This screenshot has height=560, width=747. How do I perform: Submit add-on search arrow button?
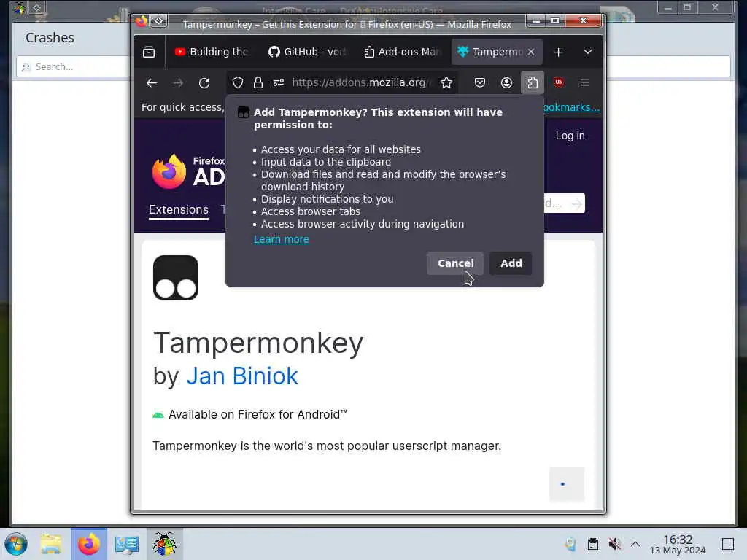pyautogui.click(x=576, y=204)
